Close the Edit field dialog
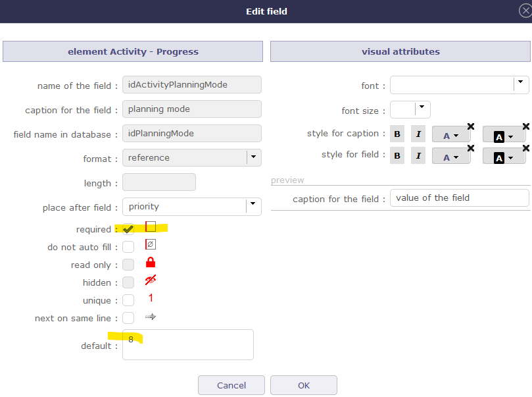This screenshot has height=397, width=532. 525,11
